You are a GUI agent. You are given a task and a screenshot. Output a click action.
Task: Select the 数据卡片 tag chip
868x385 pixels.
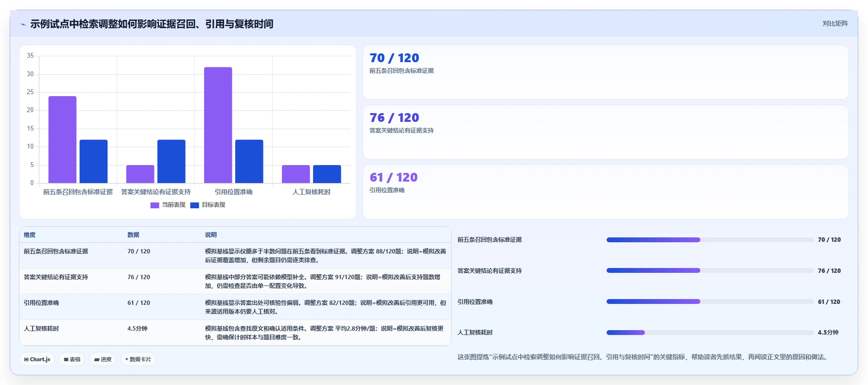click(138, 359)
